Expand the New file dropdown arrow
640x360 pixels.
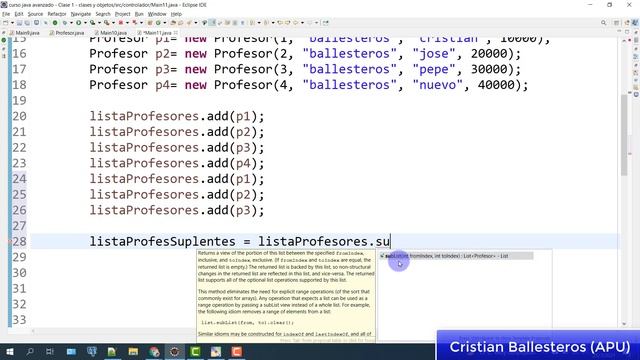(x=12, y=23)
